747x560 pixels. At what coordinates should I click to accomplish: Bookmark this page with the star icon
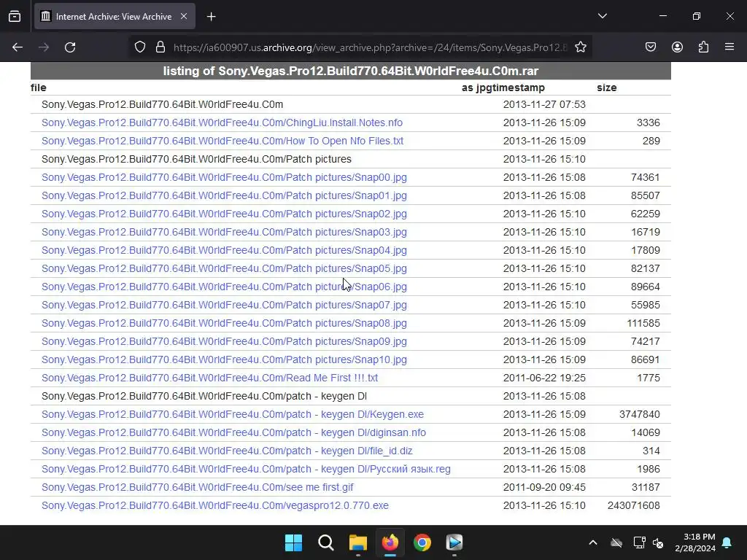tap(580, 47)
